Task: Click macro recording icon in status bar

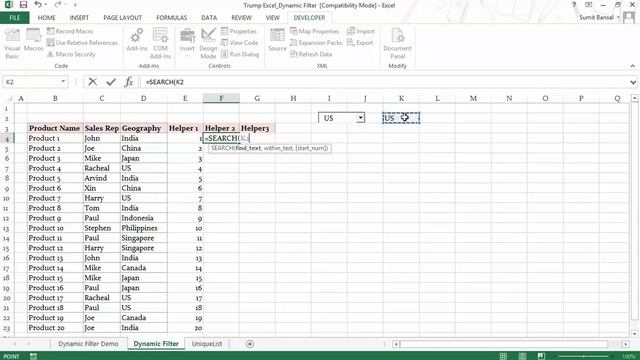Action: click(33, 356)
